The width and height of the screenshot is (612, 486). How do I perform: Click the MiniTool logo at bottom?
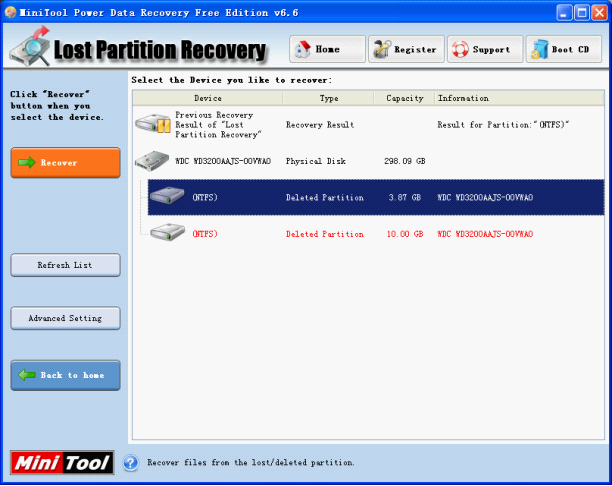coord(62,463)
